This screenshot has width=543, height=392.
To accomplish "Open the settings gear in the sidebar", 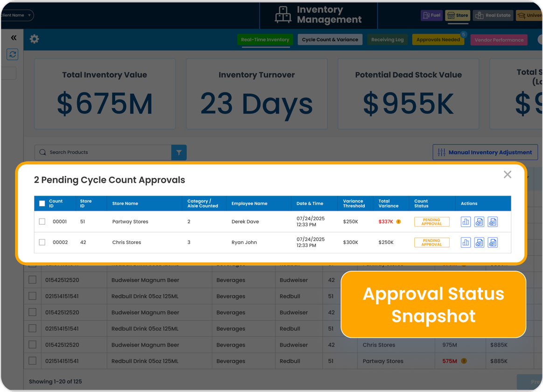I will [34, 39].
